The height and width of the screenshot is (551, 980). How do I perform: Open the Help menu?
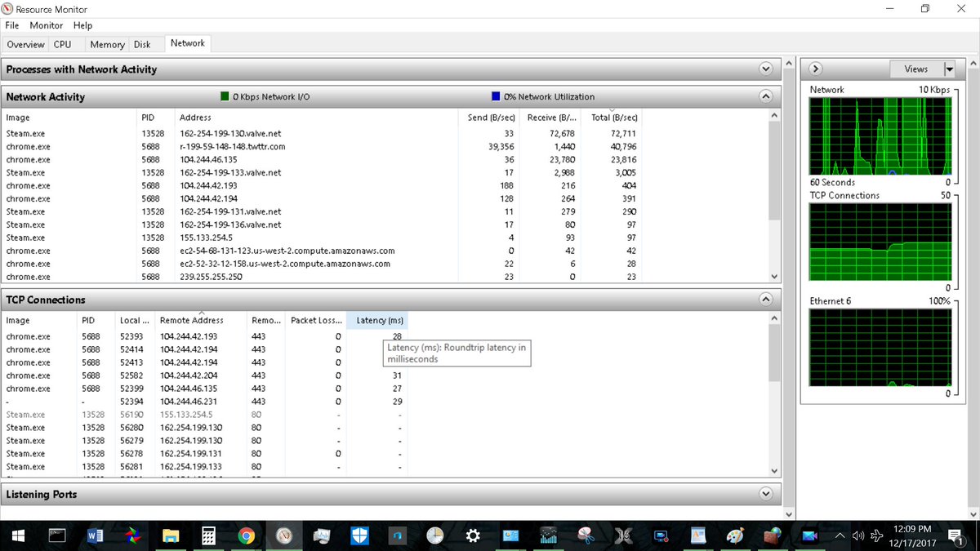point(82,25)
